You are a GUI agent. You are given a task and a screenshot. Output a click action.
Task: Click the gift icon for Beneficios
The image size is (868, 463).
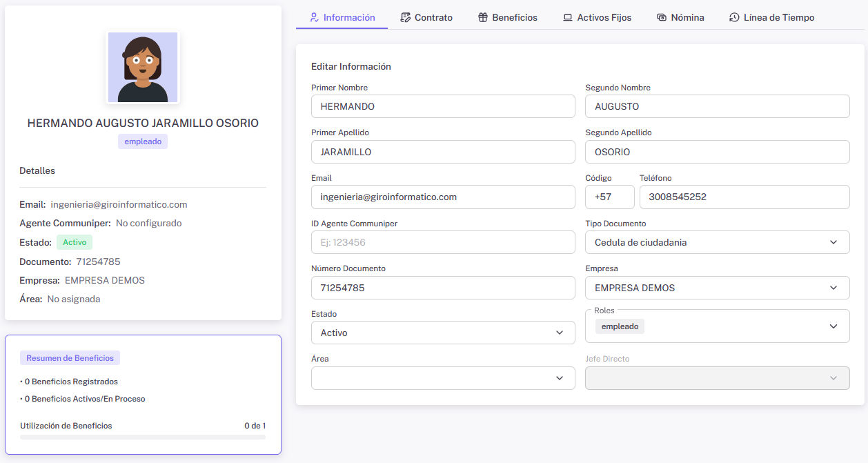coord(483,17)
